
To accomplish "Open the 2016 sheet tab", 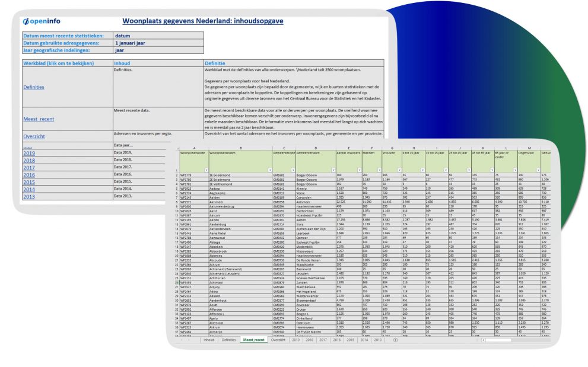I will pyautogui.click(x=337, y=340).
